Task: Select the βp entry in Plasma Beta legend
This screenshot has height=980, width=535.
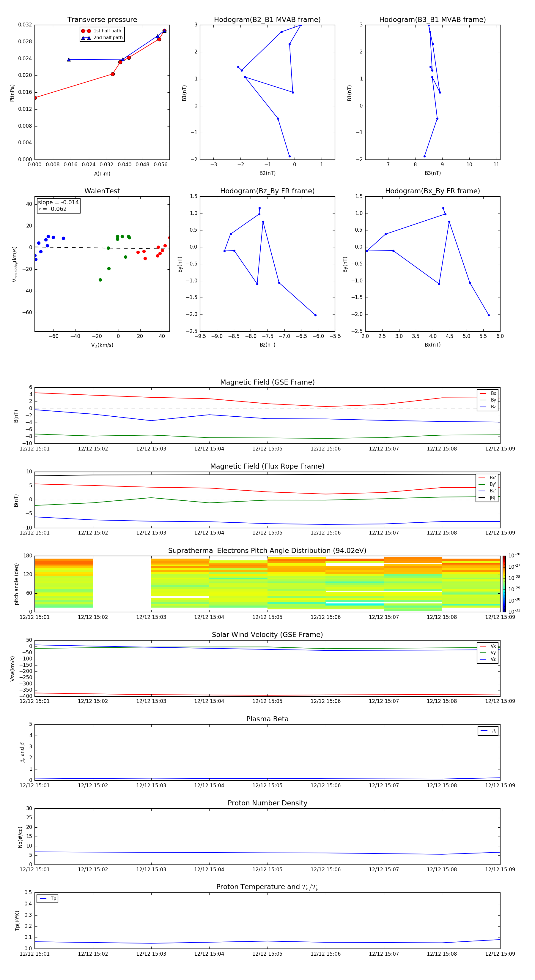Action: pos(488,731)
